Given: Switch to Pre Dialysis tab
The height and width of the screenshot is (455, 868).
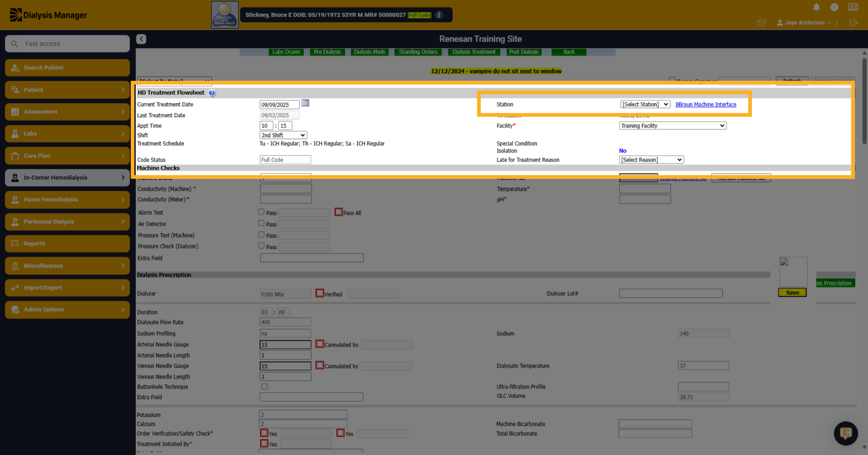Looking at the screenshot, I should (327, 52).
